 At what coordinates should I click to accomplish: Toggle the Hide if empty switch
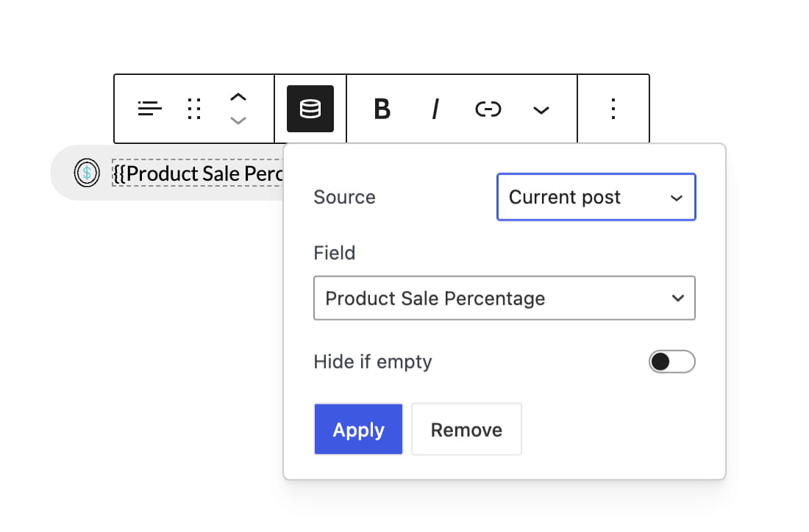(x=671, y=362)
